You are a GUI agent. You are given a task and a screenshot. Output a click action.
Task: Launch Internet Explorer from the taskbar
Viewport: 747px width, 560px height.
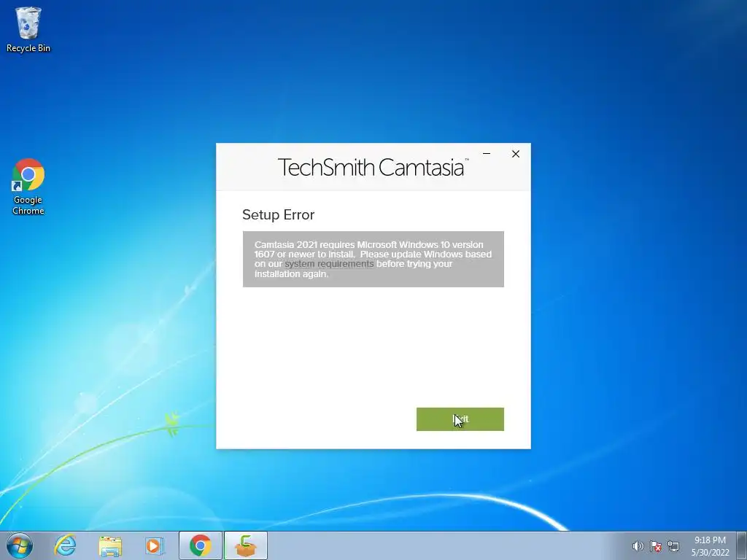coord(65,545)
